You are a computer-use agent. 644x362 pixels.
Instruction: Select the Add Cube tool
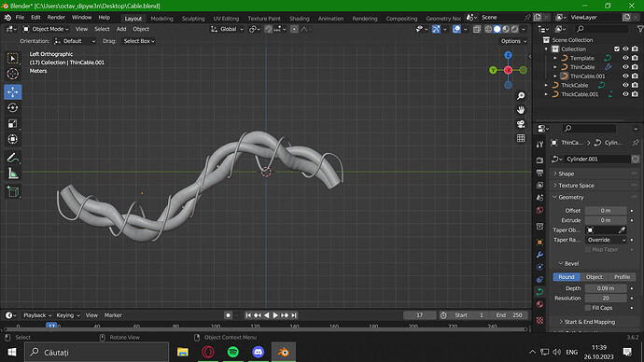13,191
